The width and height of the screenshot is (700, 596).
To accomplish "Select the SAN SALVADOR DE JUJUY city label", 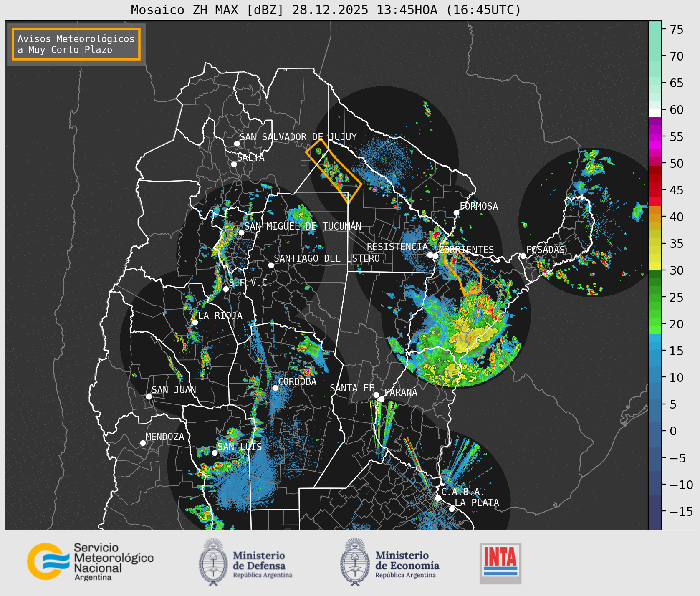I will tap(298, 137).
